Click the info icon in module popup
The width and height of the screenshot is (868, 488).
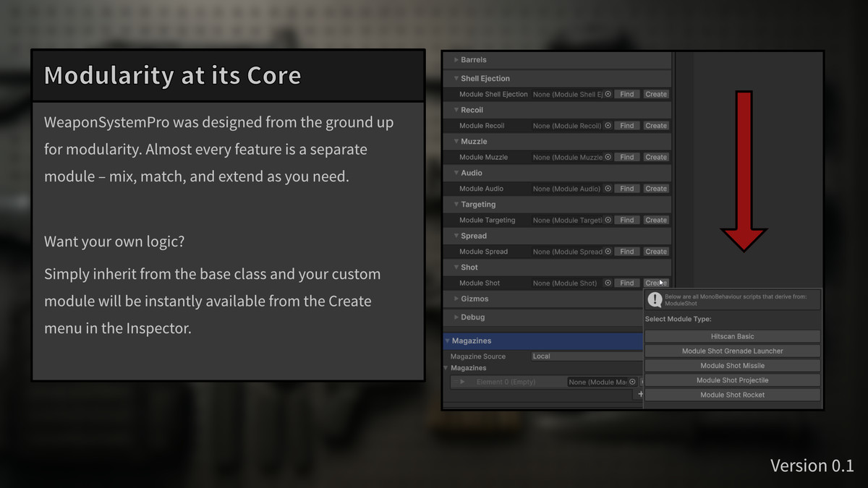(655, 299)
